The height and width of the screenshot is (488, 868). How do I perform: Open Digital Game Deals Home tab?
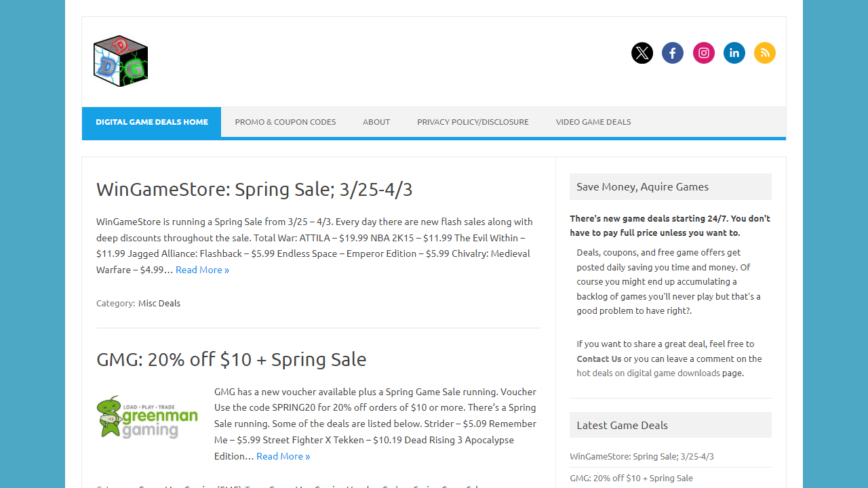pyautogui.click(x=151, y=122)
